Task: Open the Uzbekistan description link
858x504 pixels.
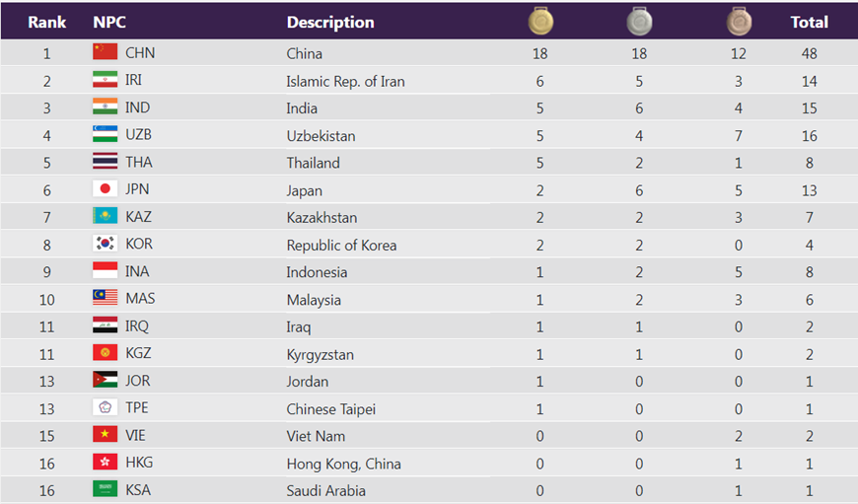Action: [321, 135]
